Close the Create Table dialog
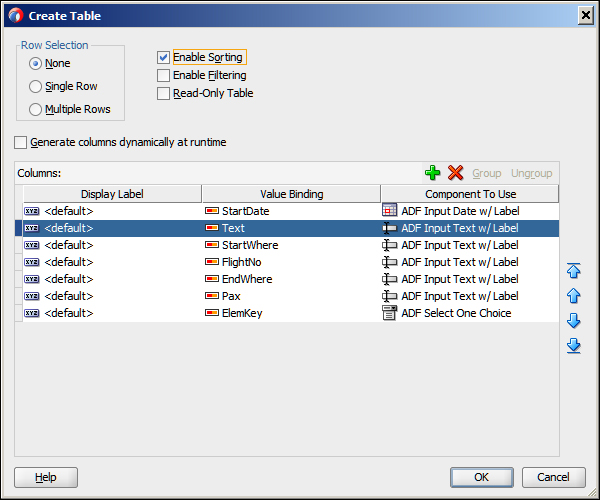 585,15
